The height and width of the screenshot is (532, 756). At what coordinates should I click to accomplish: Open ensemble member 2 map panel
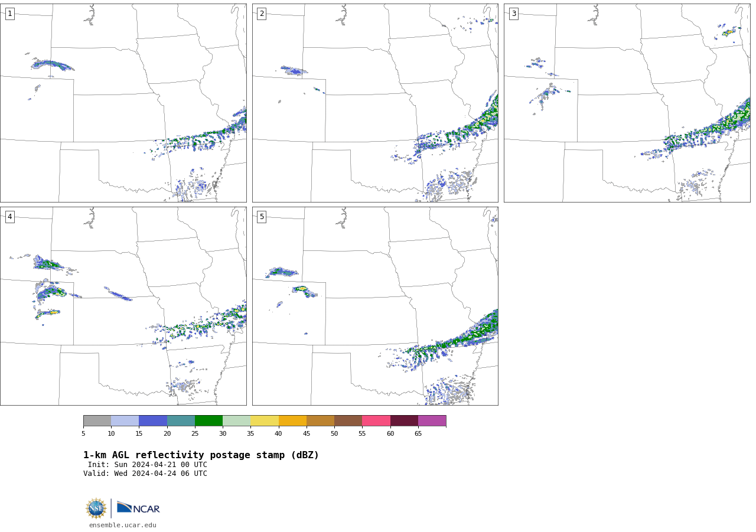(x=375, y=103)
